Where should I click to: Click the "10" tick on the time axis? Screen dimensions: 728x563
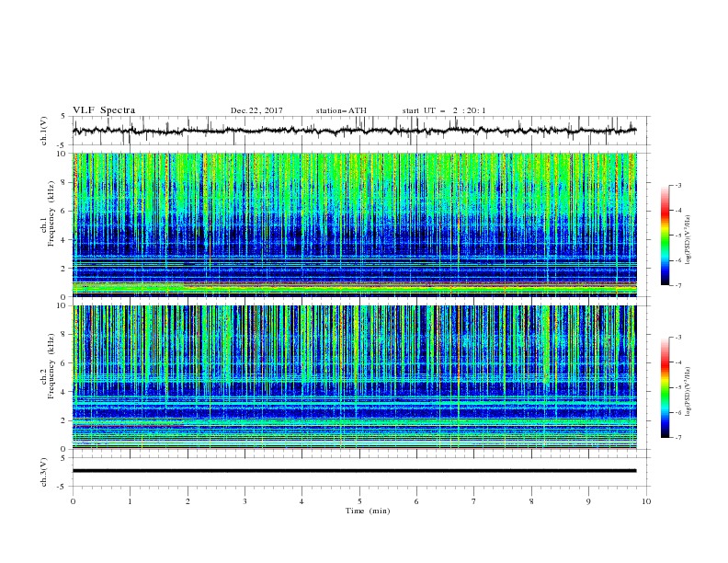[x=646, y=501]
